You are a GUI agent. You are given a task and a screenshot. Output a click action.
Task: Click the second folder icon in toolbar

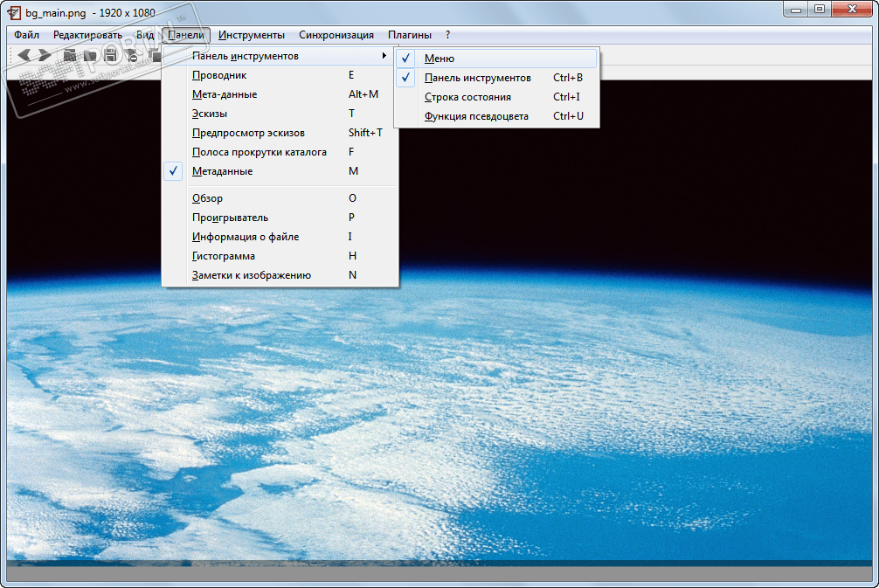[90, 55]
